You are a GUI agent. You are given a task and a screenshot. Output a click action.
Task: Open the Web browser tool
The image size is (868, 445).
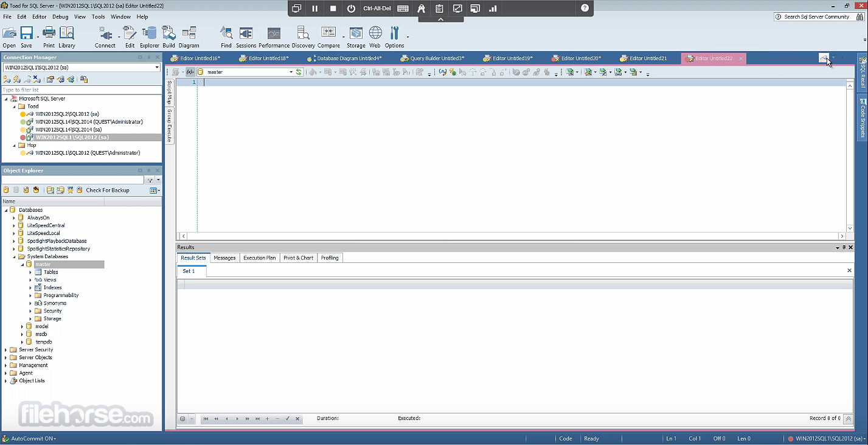[x=375, y=37]
